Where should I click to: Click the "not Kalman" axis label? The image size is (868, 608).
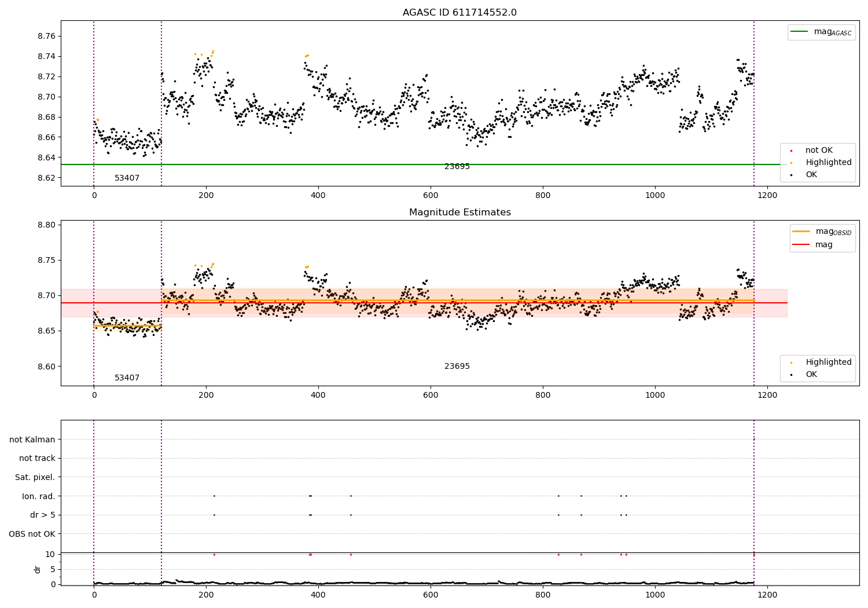pyautogui.click(x=32, y=440)
